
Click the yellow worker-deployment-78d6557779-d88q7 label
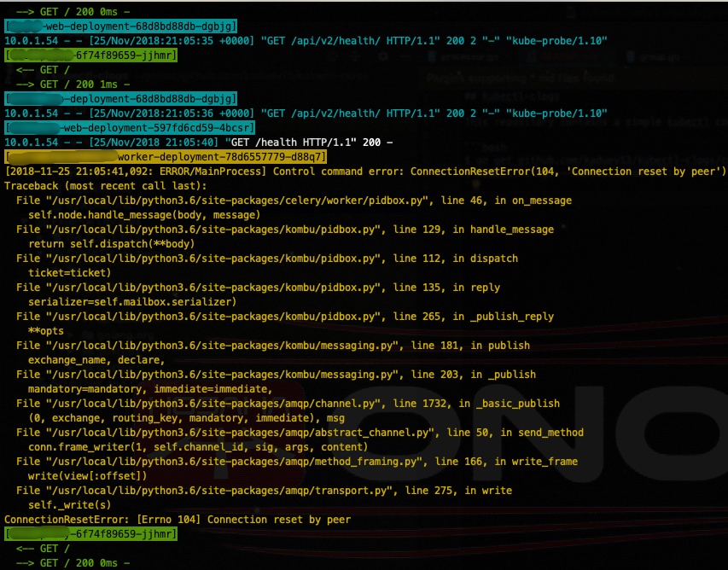pos(166,156)
